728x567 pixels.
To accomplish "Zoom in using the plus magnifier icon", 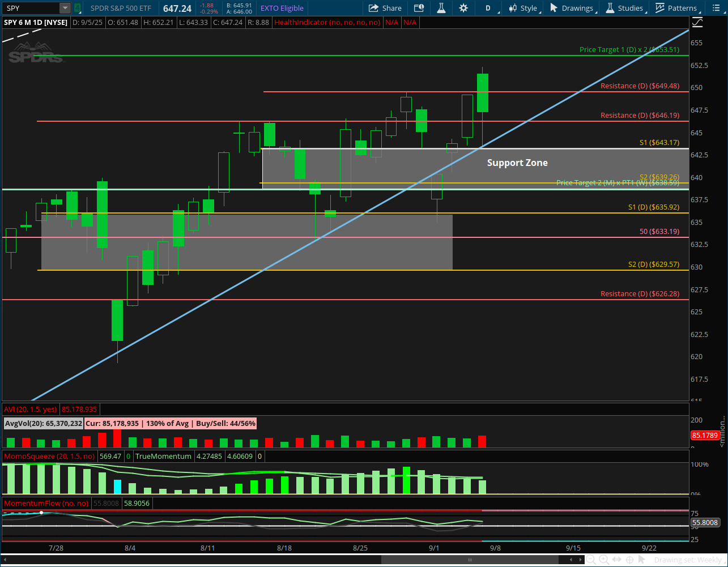I will (604, 560).
